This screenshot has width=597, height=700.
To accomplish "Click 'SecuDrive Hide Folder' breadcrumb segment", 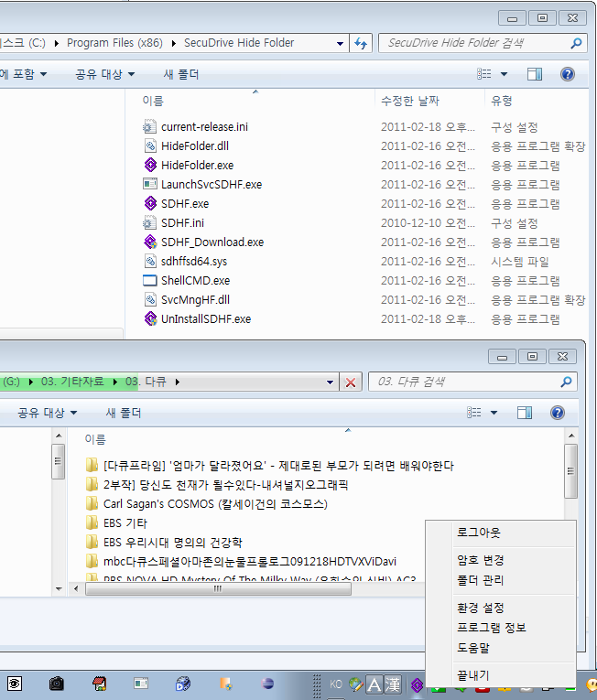I will coord(239,43).
